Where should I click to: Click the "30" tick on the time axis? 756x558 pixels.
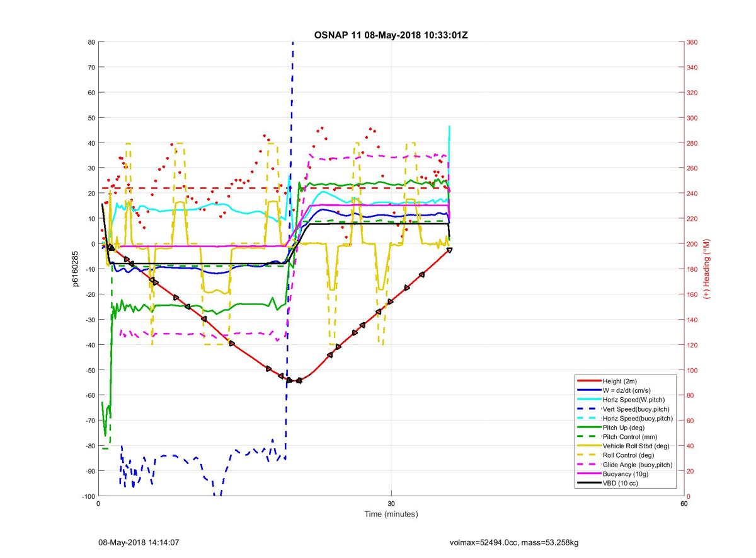pyautogui.click(x=391, y=504)
